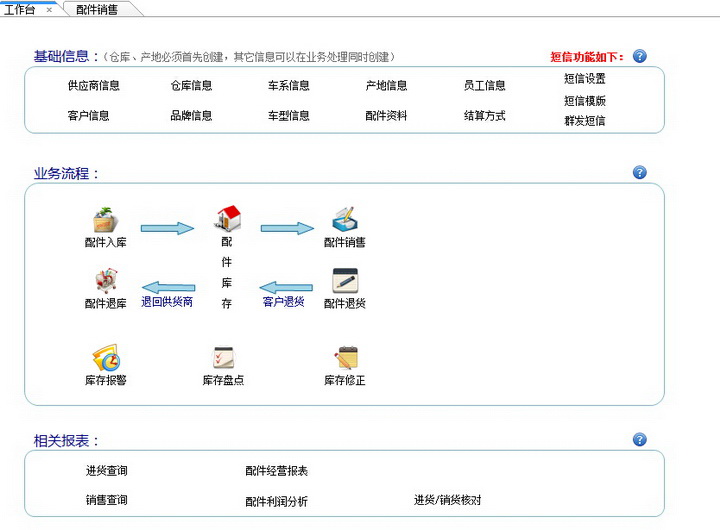Viewport: 720px width, 530px height.
Task: Switch to the 配件销售 tab
Action: coord(97,10)
